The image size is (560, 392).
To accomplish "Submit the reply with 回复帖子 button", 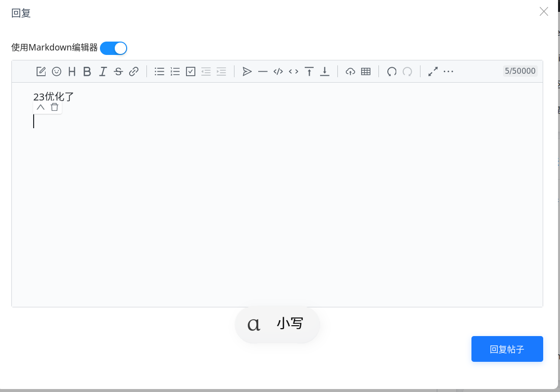I will click(x=507, y=349).
